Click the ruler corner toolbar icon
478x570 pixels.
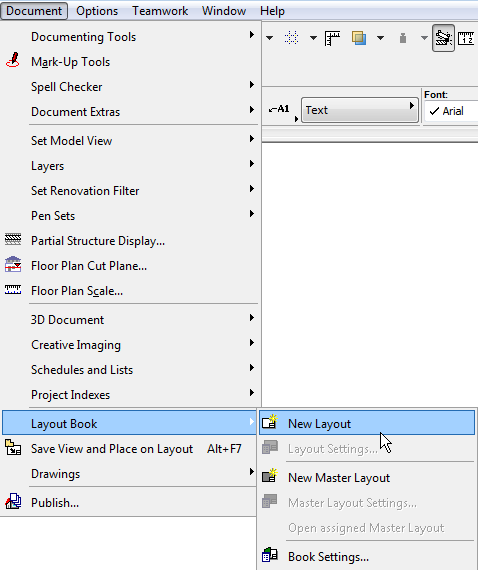[332, 38]
